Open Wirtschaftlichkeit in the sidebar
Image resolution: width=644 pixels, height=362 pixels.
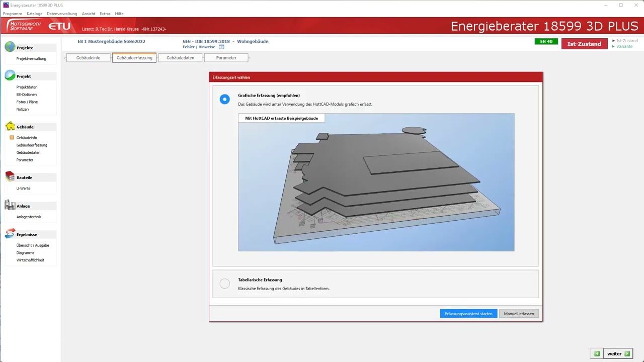[30, 260]
